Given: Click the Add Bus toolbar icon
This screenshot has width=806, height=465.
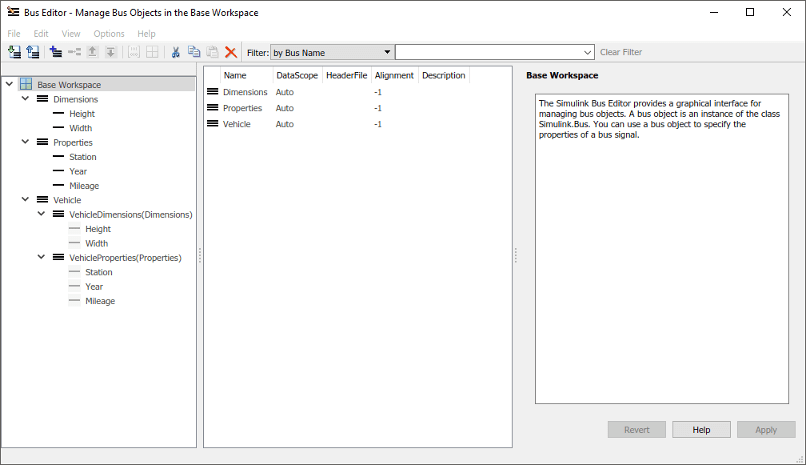Looking at the screenshot, I should point(56,52).
